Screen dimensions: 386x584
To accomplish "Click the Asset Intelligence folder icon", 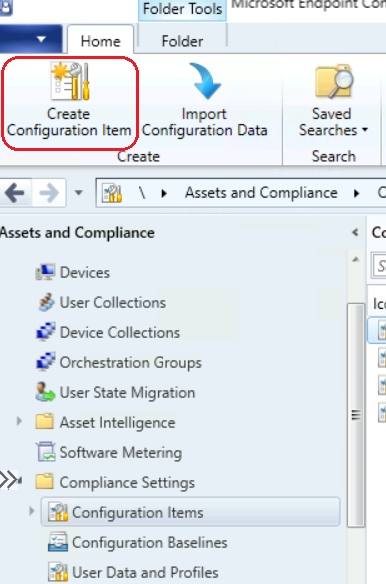I will tap(44, 422).
